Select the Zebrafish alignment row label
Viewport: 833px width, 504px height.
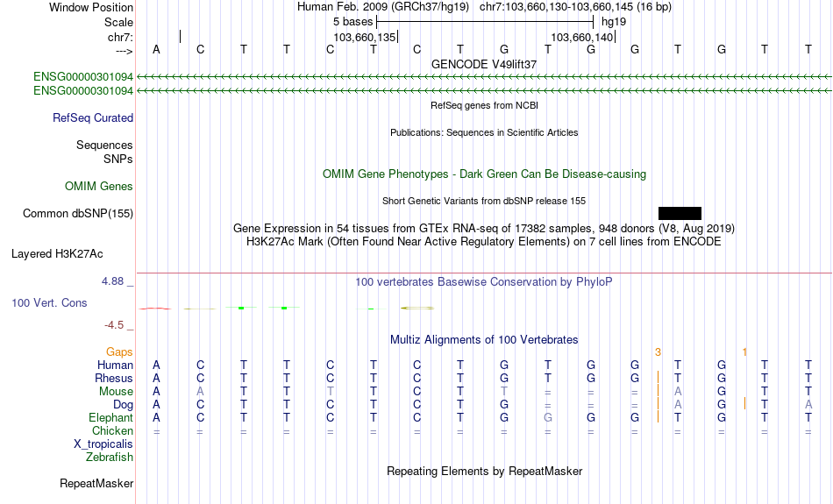[110, 458]
